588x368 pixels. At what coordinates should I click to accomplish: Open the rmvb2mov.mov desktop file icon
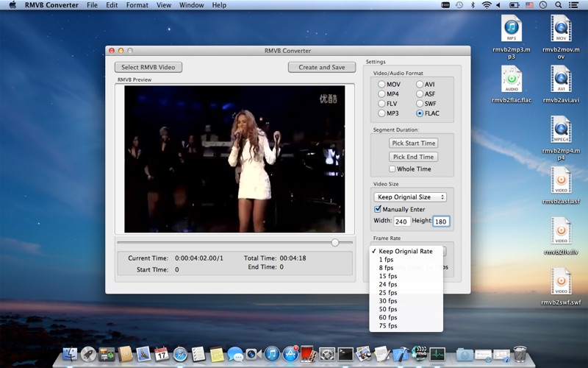coord(561,28)
